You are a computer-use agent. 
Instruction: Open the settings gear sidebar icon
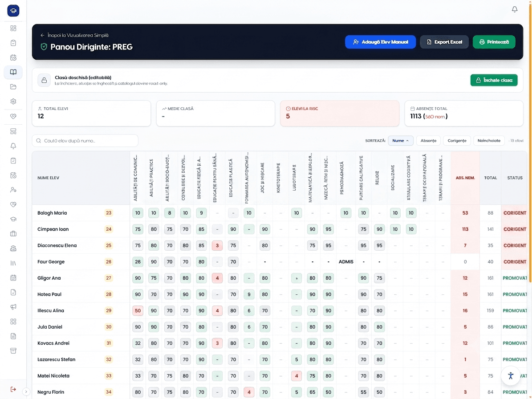tap(13, 102)
